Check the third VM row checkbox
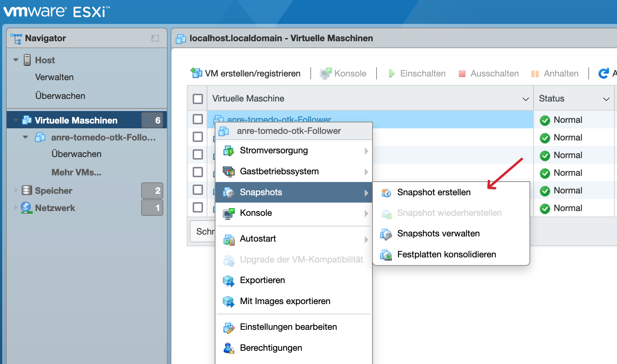The width and height of the screenshot is (617, 364). click(198, 154)
